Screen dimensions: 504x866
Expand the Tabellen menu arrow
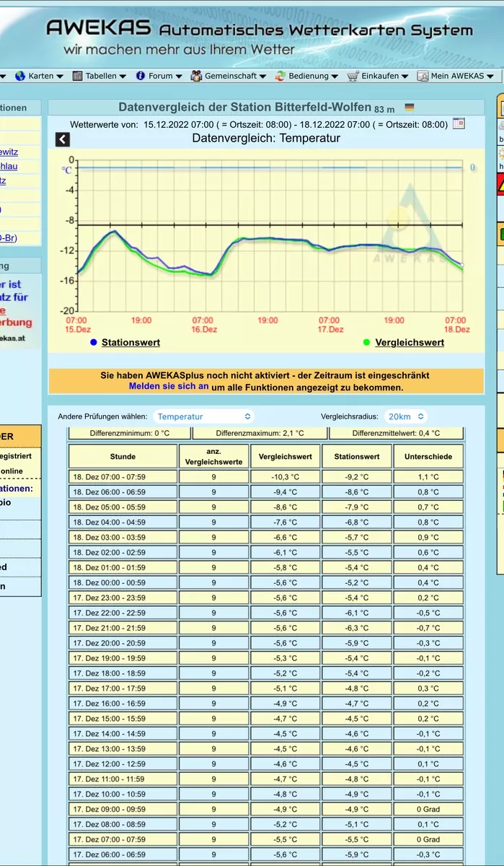click(123, 76)
